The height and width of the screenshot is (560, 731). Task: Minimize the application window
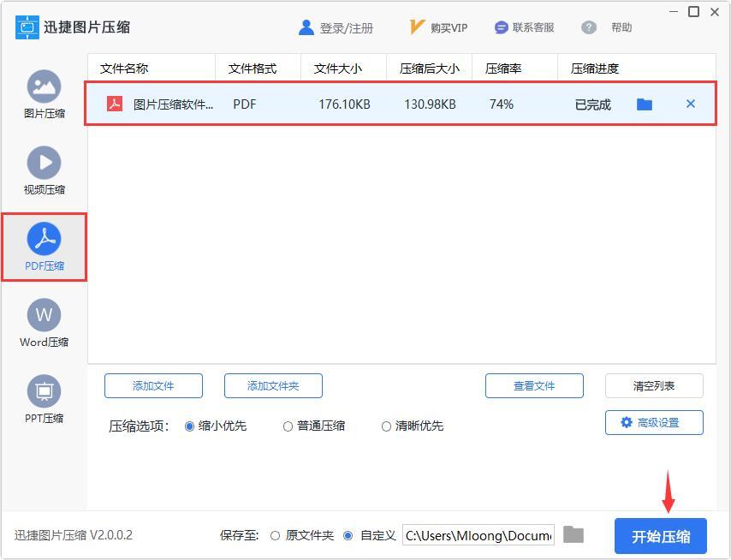674,11
